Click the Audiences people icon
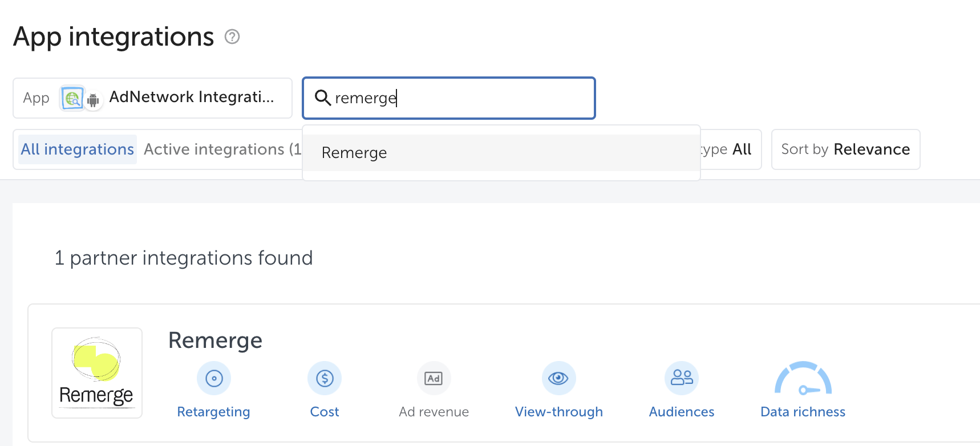 pyautogui.click(x=682, y=378)
